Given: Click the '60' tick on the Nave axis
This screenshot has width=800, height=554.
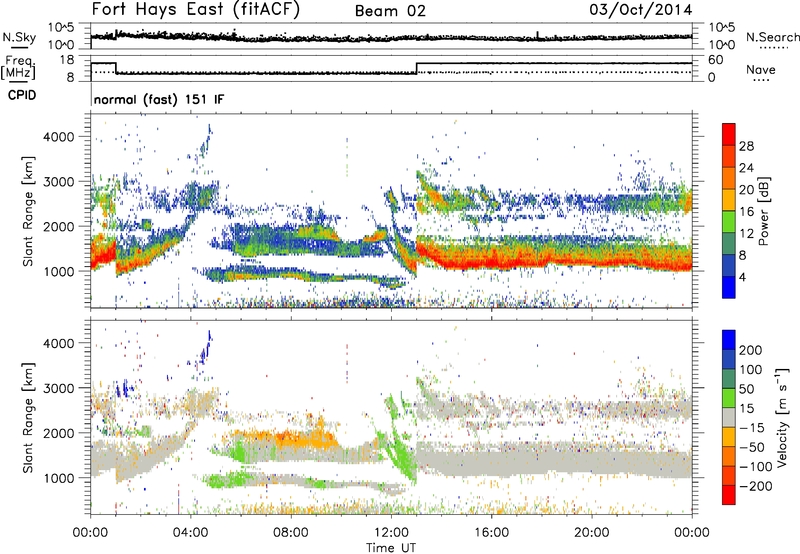Looking at the screenshot, I should 715,60.
